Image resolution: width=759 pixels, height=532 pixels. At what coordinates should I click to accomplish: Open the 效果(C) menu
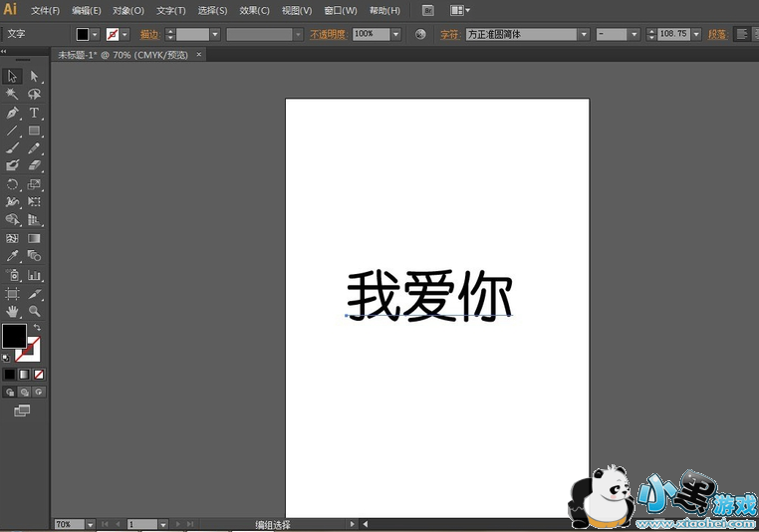point(254,10)
